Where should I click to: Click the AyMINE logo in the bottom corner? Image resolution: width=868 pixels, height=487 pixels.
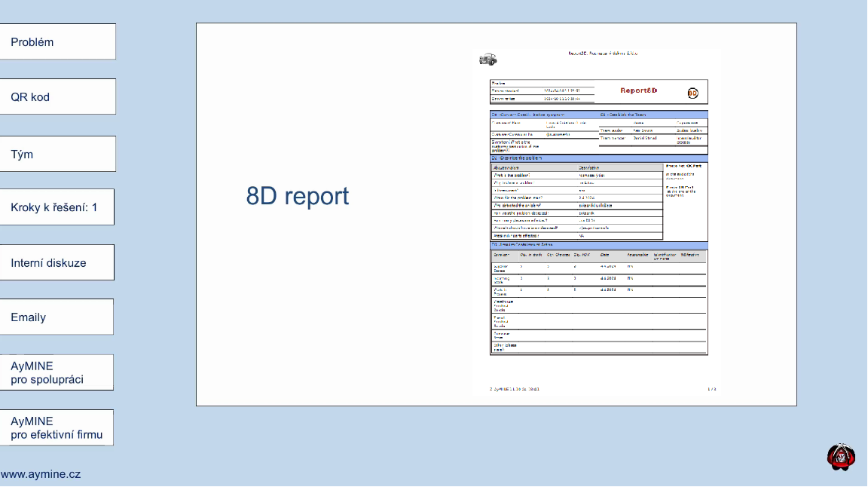[x=841, y=458]
